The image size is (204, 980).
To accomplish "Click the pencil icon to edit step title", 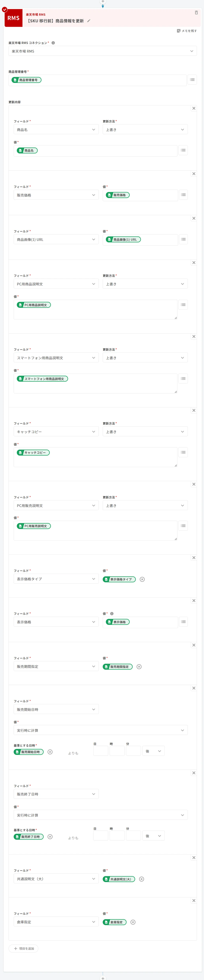I will [89, 21].
